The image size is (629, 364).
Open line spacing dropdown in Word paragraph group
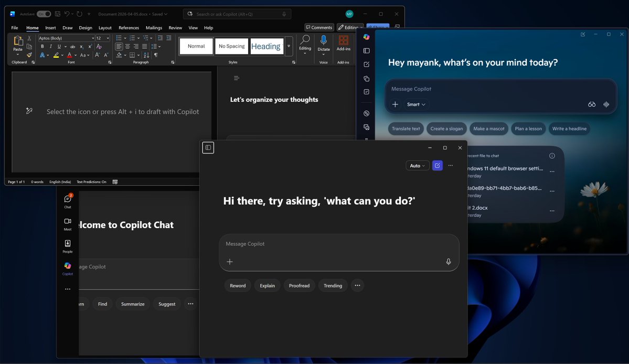point(155,47)
